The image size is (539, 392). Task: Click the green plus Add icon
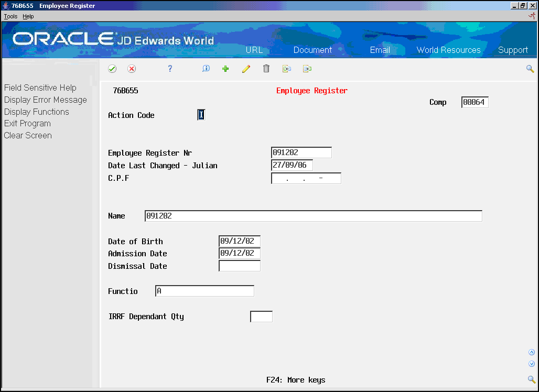tap(225, 69)
